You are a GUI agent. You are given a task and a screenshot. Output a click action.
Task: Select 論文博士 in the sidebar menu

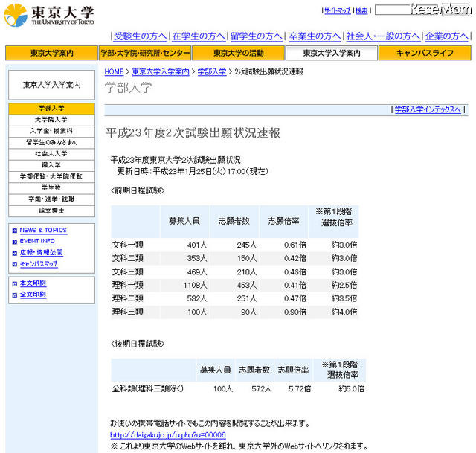pyautogui.click(x=51, y=211)
